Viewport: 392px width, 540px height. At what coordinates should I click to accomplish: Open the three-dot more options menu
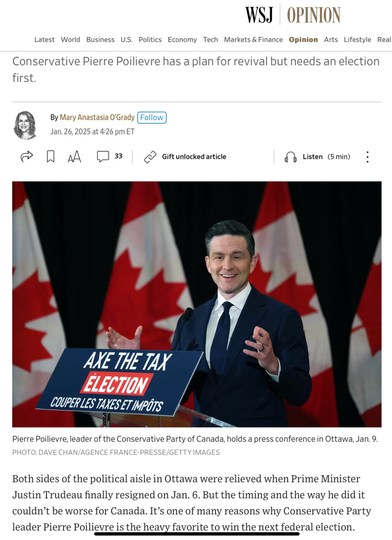tap(367, 157)
